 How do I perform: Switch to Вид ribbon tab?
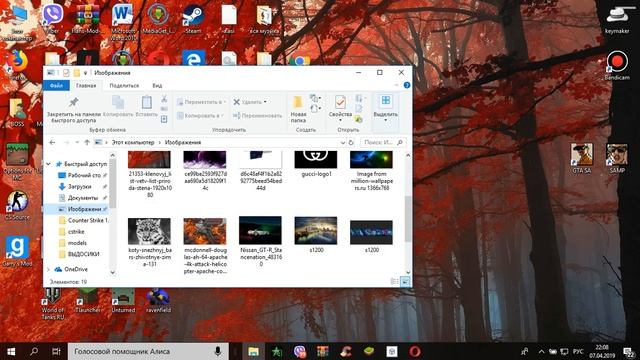(x=157, y=85)
